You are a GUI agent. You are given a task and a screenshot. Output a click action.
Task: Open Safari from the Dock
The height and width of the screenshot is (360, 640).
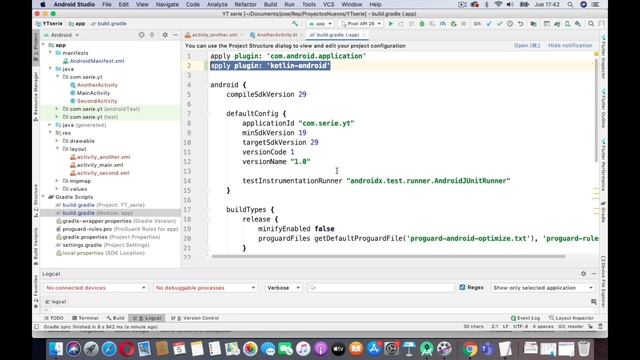[x=109, y=349]
